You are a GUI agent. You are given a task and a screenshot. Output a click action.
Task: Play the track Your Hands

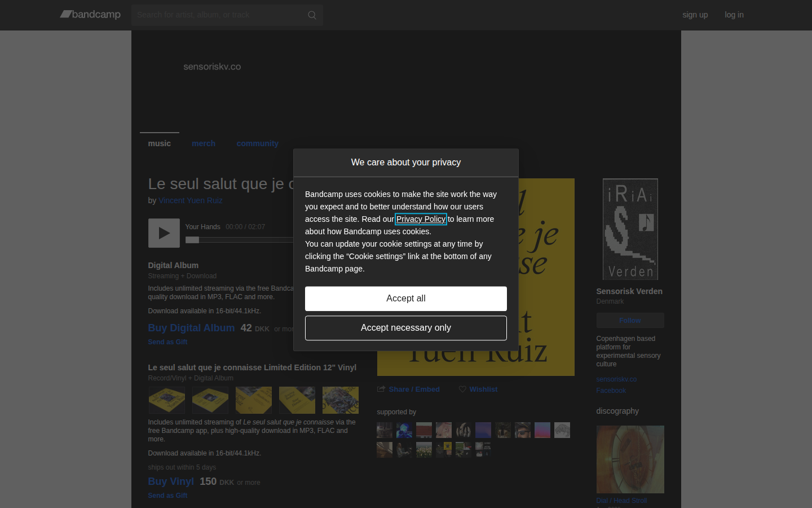coord(164,233)
